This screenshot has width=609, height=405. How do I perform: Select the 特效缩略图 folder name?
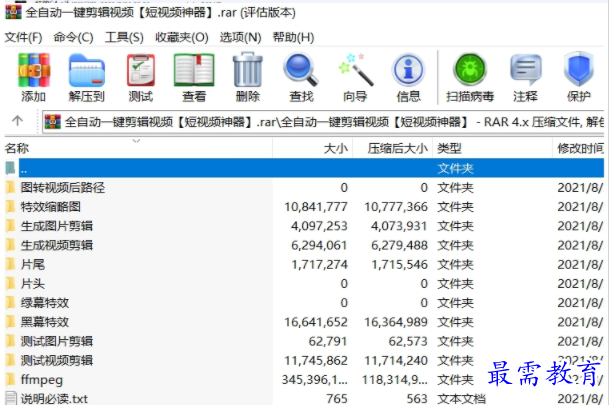click(x=50, y=207)
